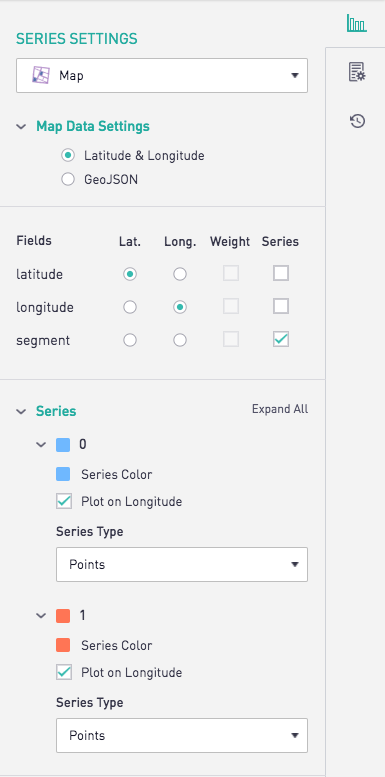Open the Map chart type dropdown
Screen dimensions: 385x777
162,75
